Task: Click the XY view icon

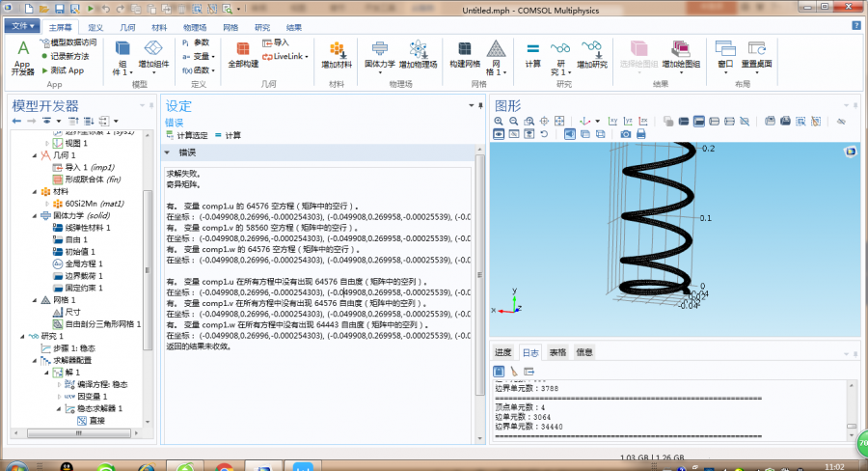Action: [612, 121]
